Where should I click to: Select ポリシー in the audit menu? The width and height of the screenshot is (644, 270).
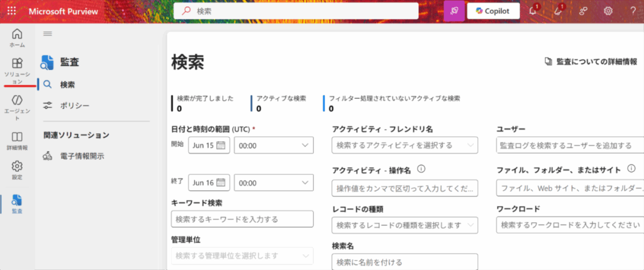point(74,105)
